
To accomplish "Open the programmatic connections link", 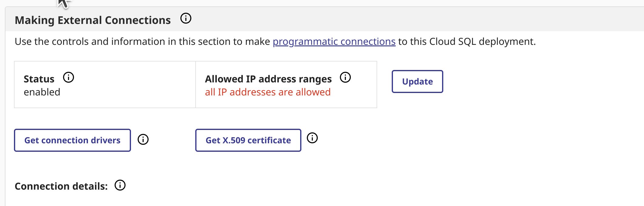I will coord(334,42).
